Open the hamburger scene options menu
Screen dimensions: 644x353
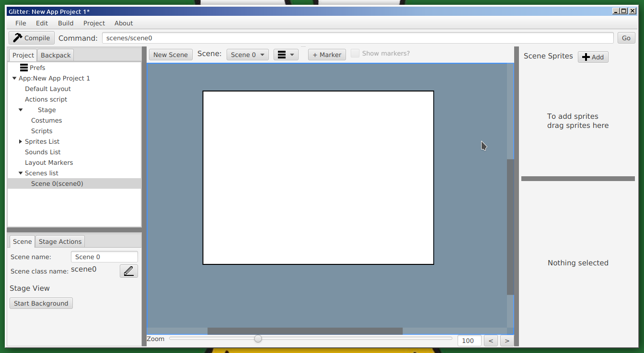pyautogui.click(x=286, y=55)
